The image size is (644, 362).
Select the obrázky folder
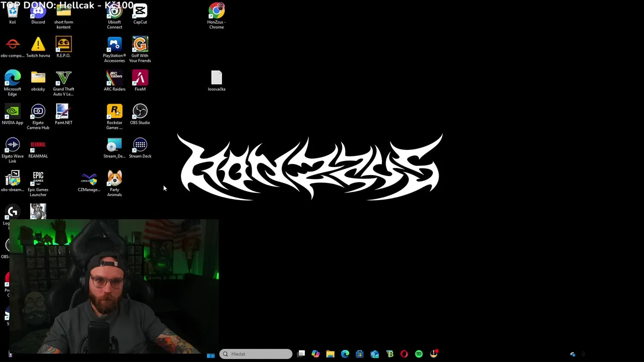(x=38, y=81)
